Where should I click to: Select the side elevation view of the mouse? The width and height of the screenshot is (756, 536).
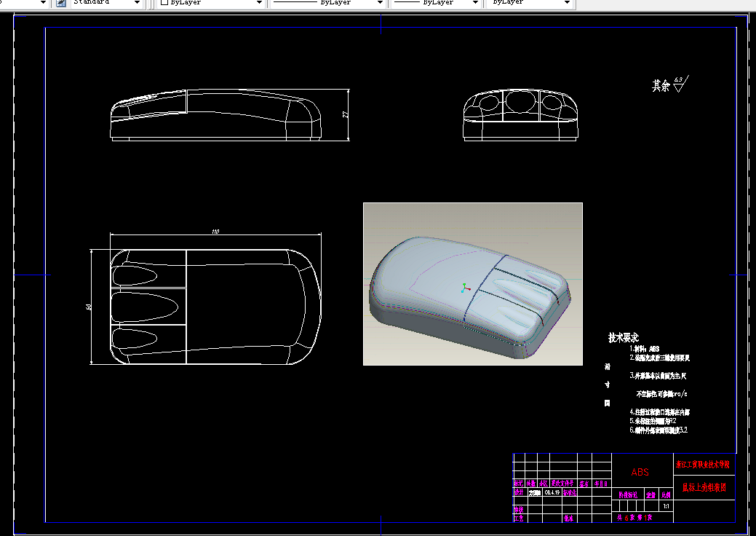[216, 115]
